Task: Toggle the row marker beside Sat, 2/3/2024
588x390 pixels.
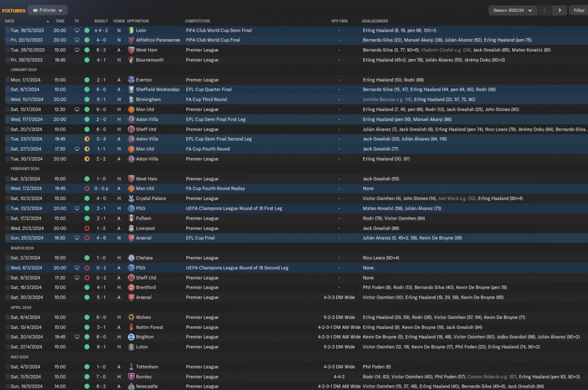Action: 7,258
